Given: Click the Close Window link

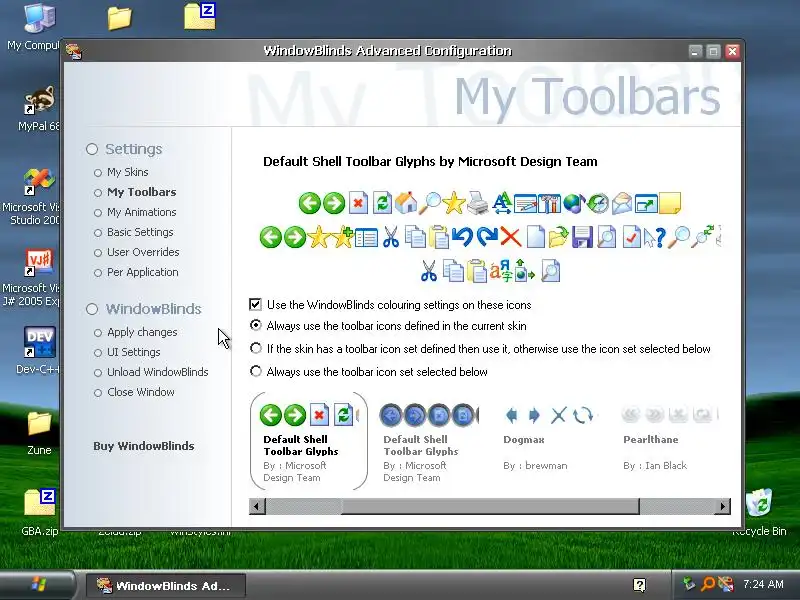Looking at the screenshot, I should point(140,392).
